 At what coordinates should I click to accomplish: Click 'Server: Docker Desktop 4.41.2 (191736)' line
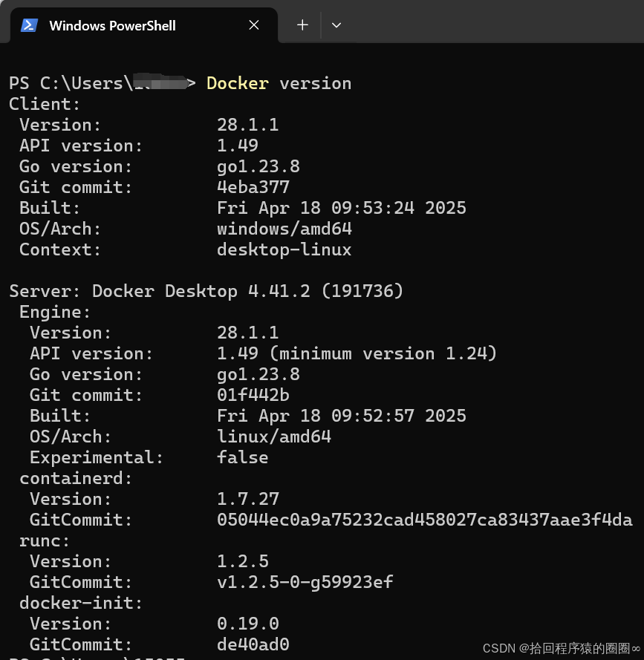pyautogui.click(x=206, y=291)
